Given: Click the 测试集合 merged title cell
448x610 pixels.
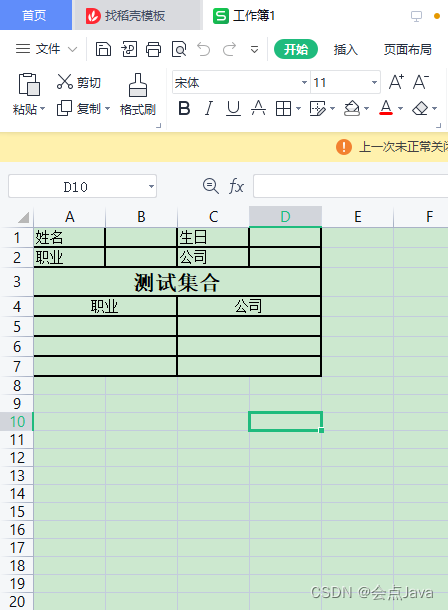Looking at the screenshot, I should pyautogui.click(x=177, y=282).
